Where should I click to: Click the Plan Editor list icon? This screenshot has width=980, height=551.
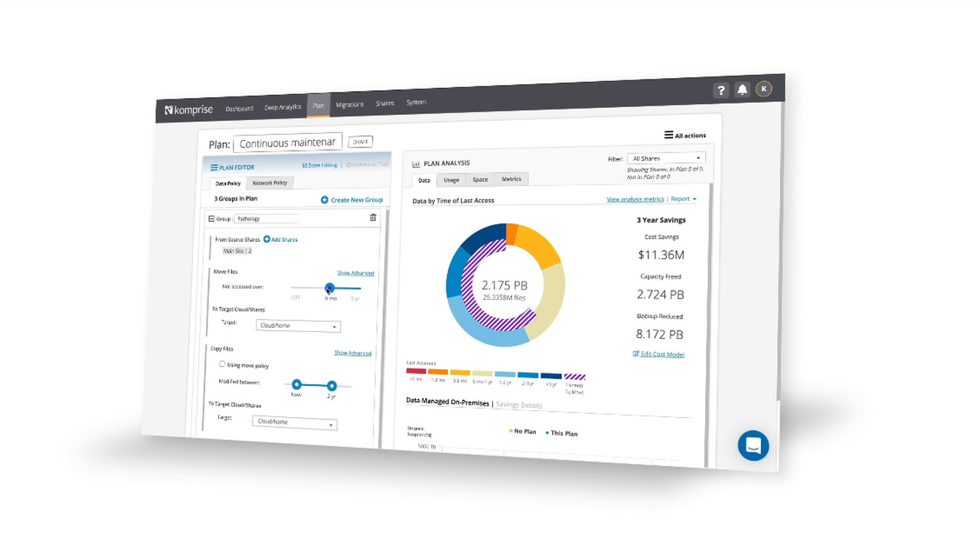pyautogui.click(x=214, y=167)
